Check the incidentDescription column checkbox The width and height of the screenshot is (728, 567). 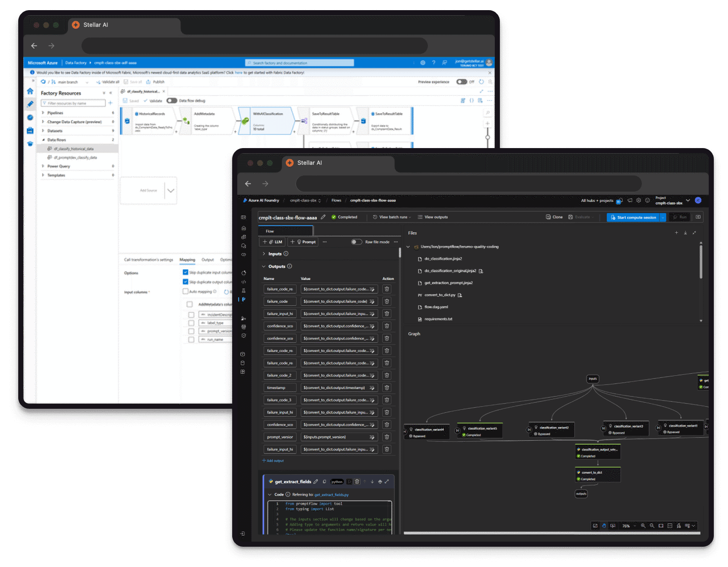pos(191,315)
